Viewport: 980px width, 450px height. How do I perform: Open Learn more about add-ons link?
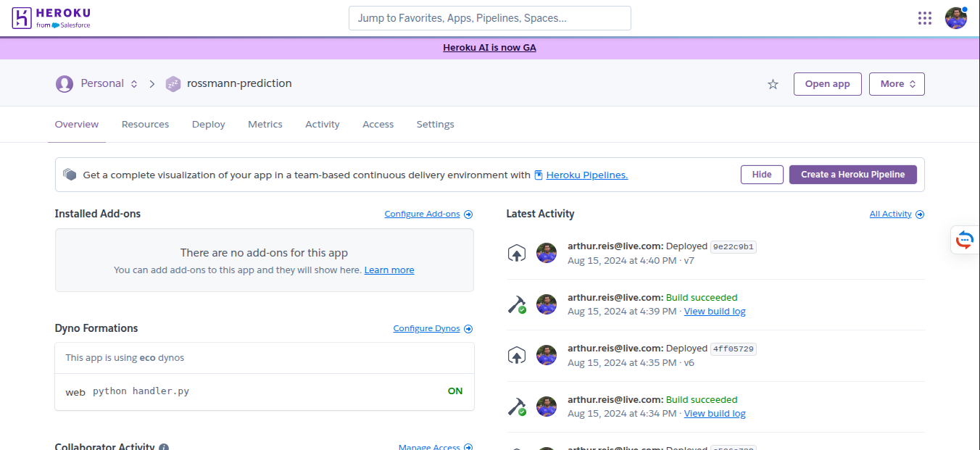[x=389, y=270]
